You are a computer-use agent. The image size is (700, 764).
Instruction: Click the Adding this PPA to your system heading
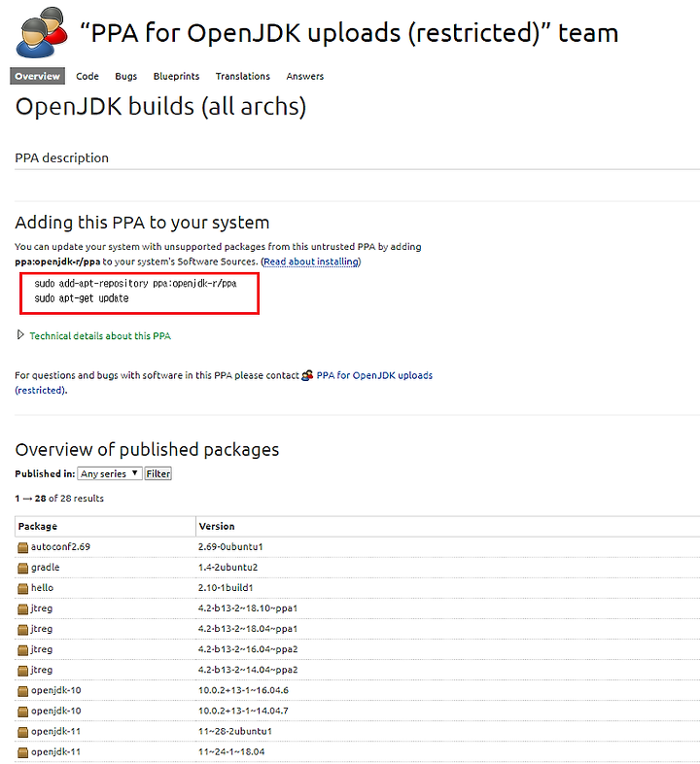[x=142, y=223]
